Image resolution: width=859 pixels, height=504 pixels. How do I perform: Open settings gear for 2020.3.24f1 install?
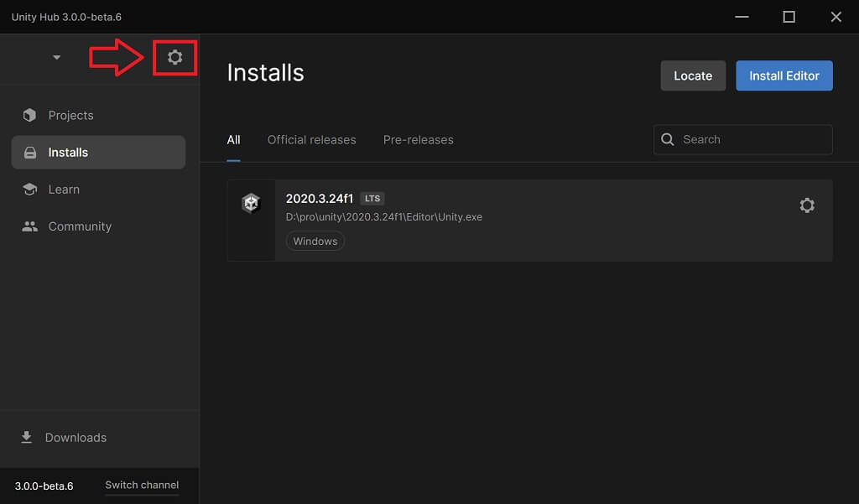(806, 205)
